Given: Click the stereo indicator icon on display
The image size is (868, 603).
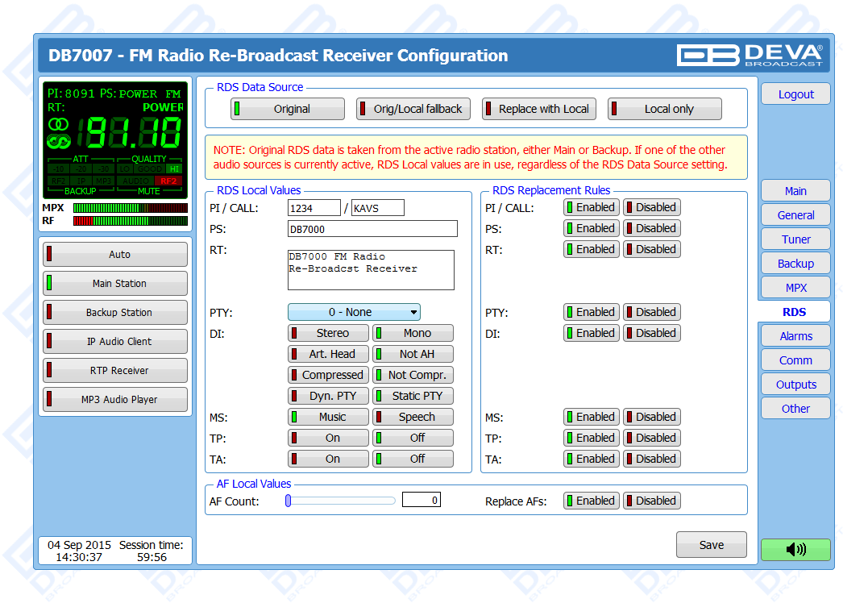Looking at the screenshot, I should pos(58,125).
